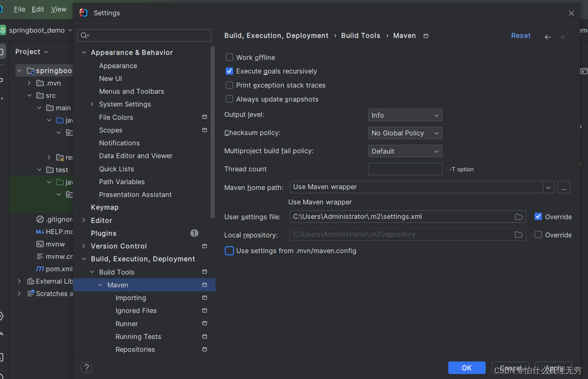Screen dimensions: 588x379
Task: Click the search icon in settings search box
Action: pyautogui.click(x=85, y=36)
